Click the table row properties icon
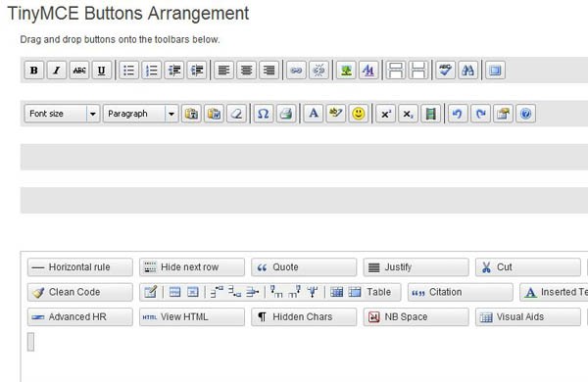This screenshot has height=382, width=588. (175, 292)
